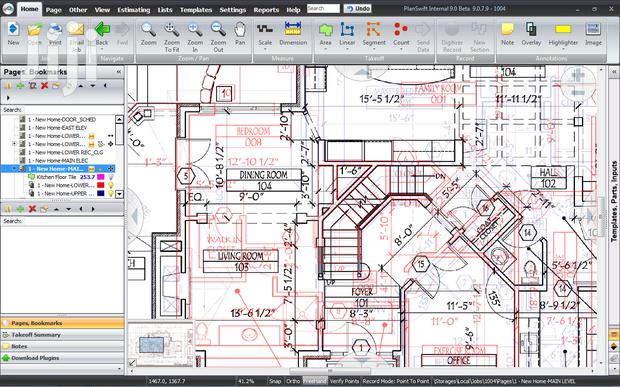This screenshot has height=387, width=620.
Task: Open the Page ribbon tab
Action: click(x=53, y=9)
